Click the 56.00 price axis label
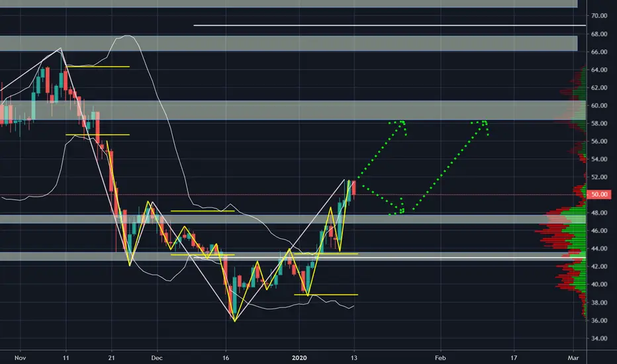Image resolution: width=617 pixels, height=364 pixels. pos(599,141)
